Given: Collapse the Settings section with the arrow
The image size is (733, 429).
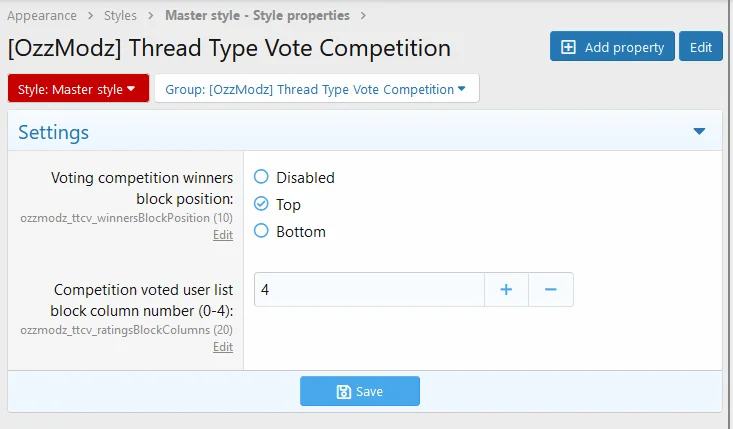Looking at the screenshot, I should (699, 131).
